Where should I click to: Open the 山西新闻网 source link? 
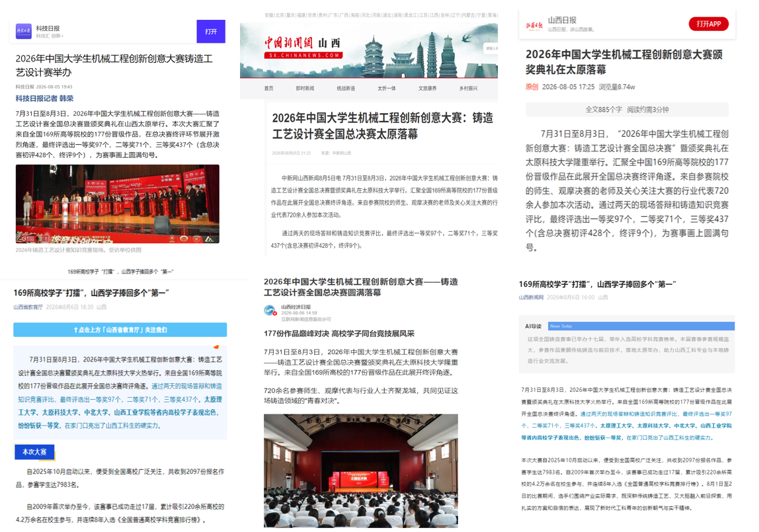[x=531, y=297]
